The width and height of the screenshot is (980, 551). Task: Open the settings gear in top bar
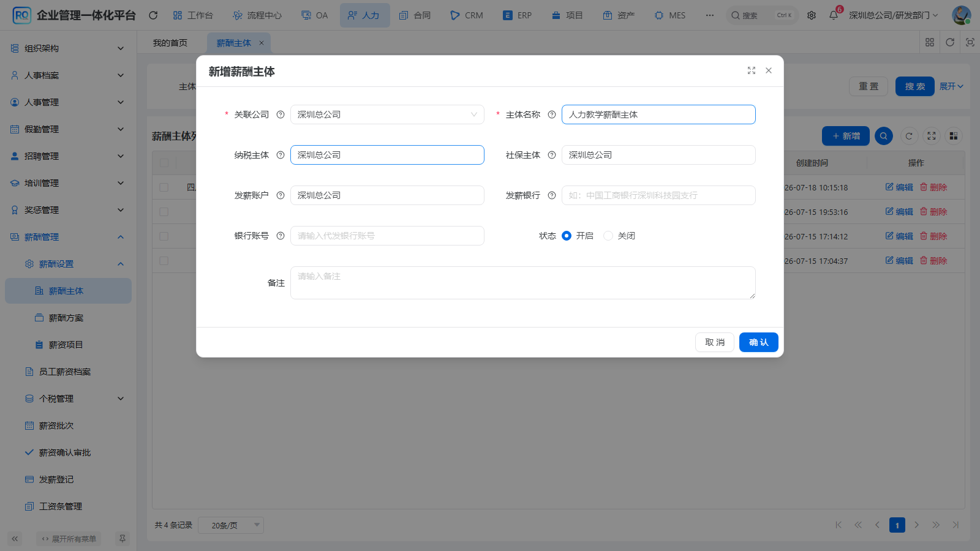point(812,15)
